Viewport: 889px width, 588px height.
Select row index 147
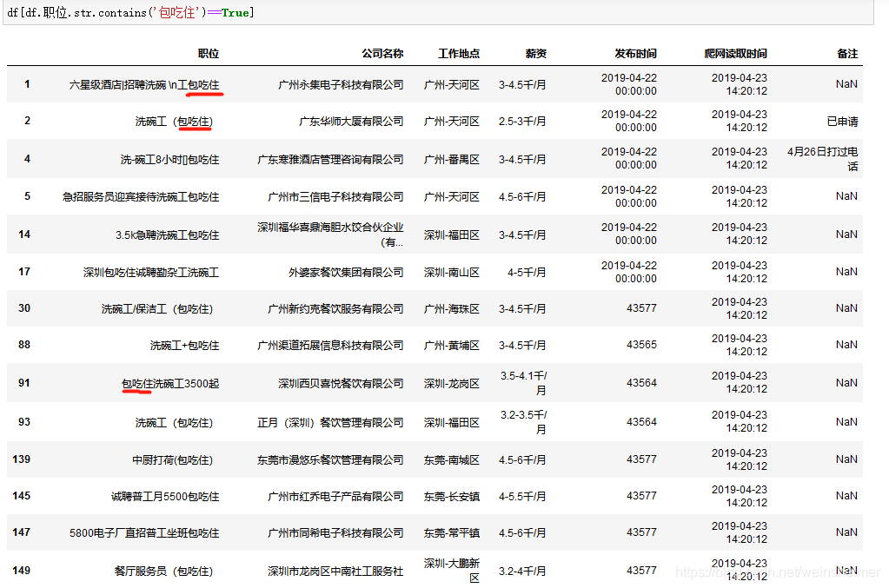22,532
